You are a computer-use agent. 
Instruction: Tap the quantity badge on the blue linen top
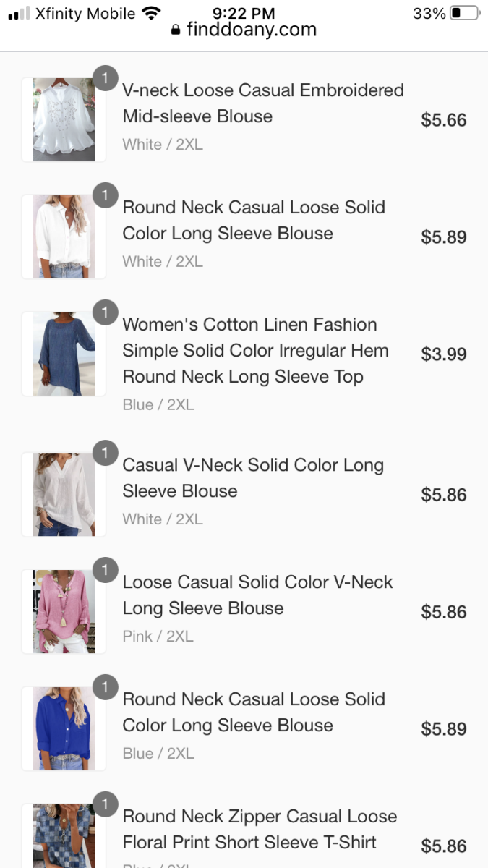(106, 312)
